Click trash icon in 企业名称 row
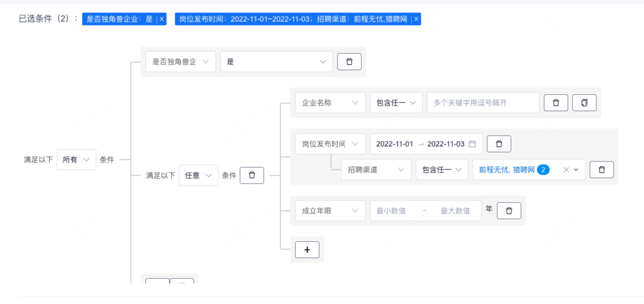This screenshot has width=644, height=304. [555, 102]
